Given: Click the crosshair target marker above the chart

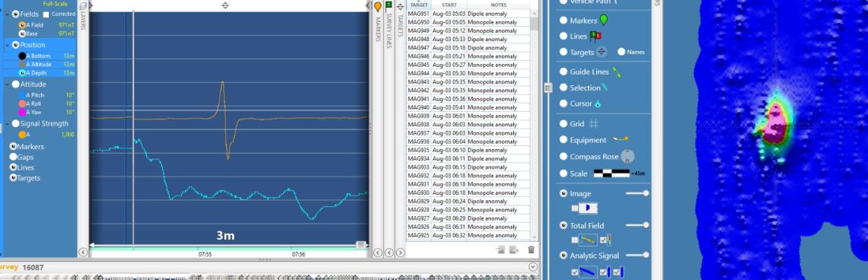Looking at the screenshot, I should click(225, 5).
